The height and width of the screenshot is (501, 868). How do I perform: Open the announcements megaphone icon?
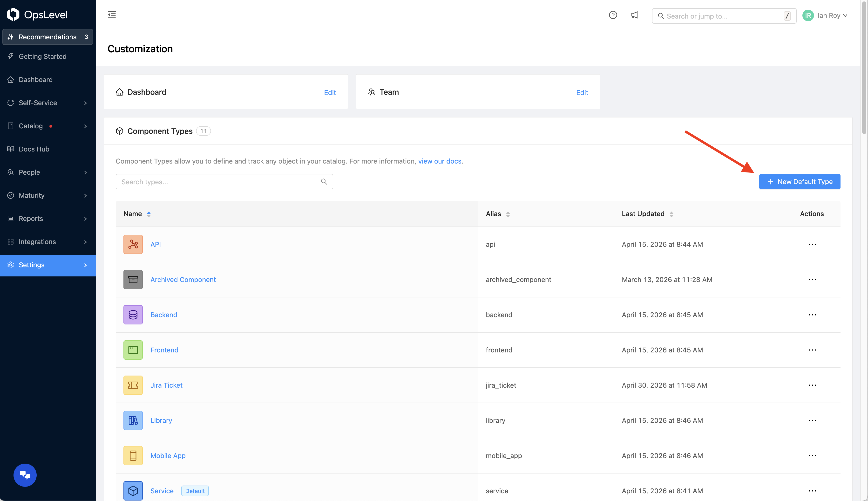635,15
